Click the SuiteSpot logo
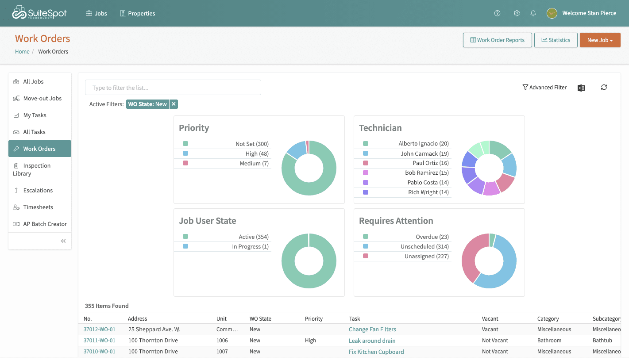Viewport: 629px width, 364px height. point(39,13)
